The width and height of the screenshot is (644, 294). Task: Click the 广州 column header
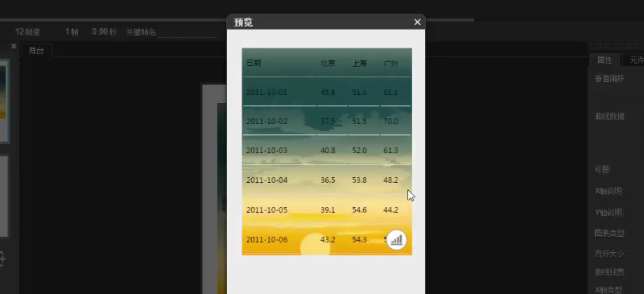click(390, 64)
